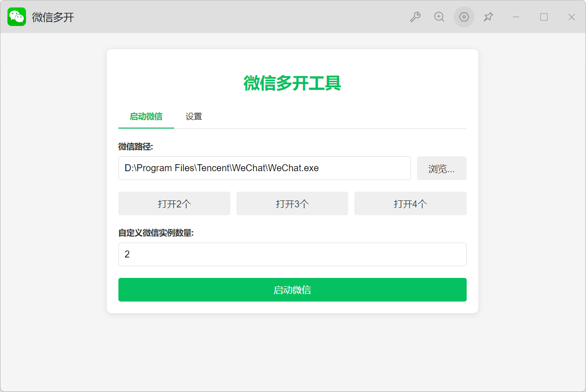This screenshot has height=392, width=586.
Task: Open the wrench tools icon
Action: tap(415, 17)
